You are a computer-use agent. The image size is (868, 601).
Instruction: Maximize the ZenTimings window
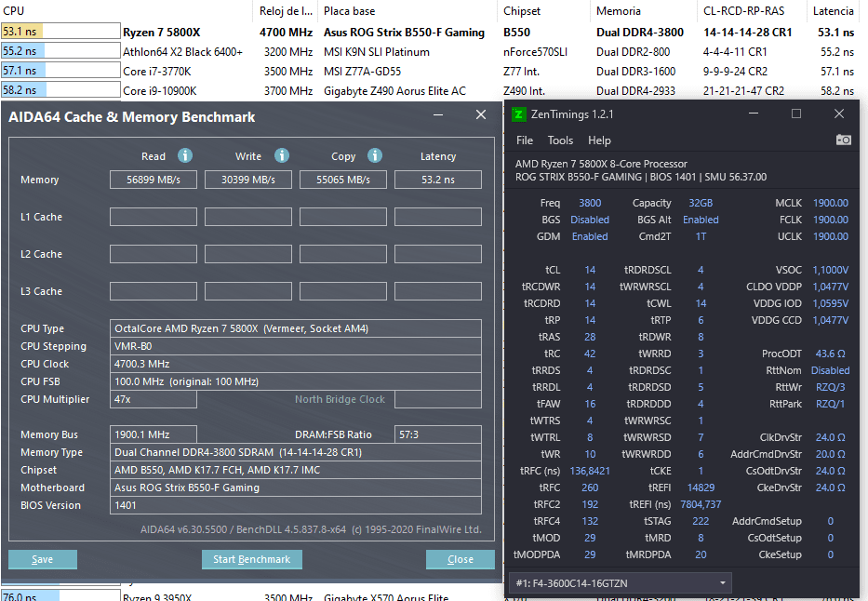(x=796, y=114)
